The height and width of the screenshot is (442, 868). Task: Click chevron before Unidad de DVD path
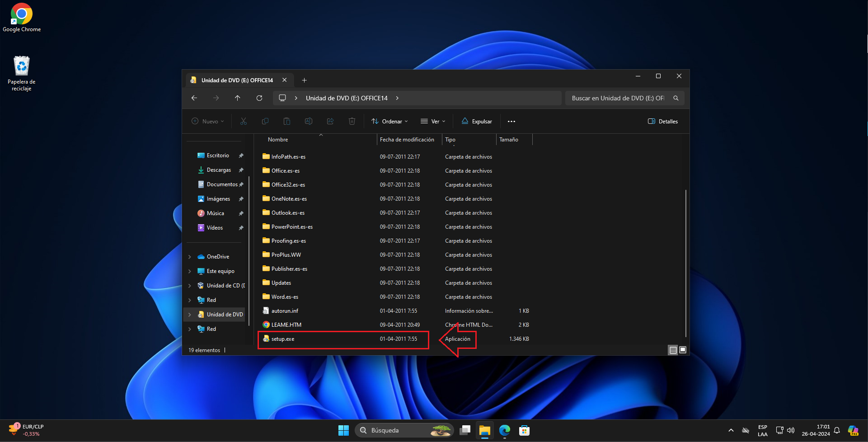tap(296, 98)
